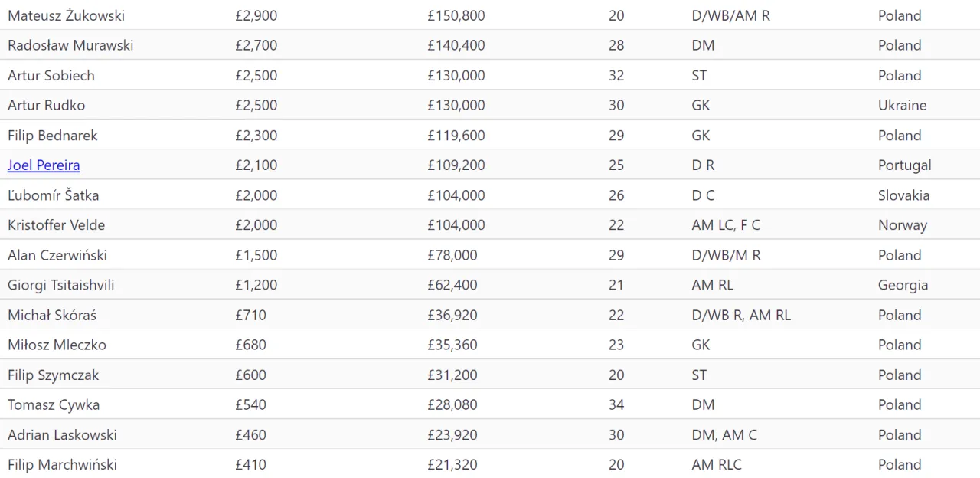The height and width of the screenshot is (478, 980).
Task: Select Joel Pereira's Portugal nationality cell
Action: (x=905, y=165)
